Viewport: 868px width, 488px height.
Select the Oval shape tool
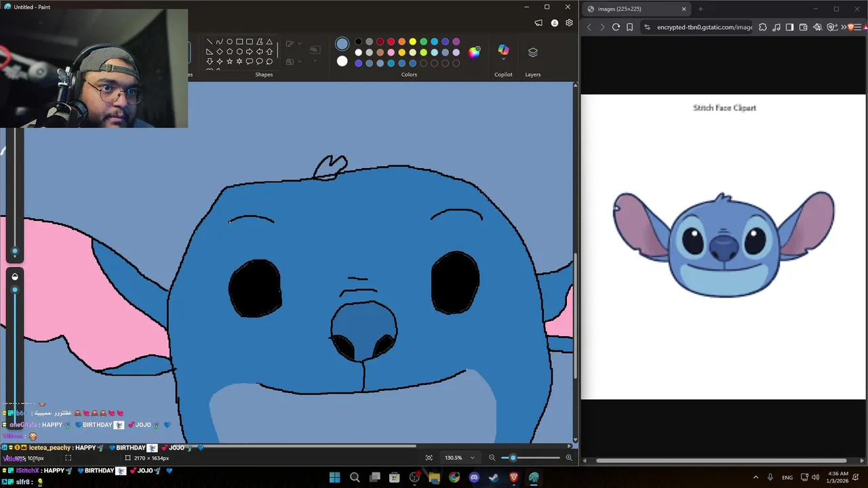point(229,41)
